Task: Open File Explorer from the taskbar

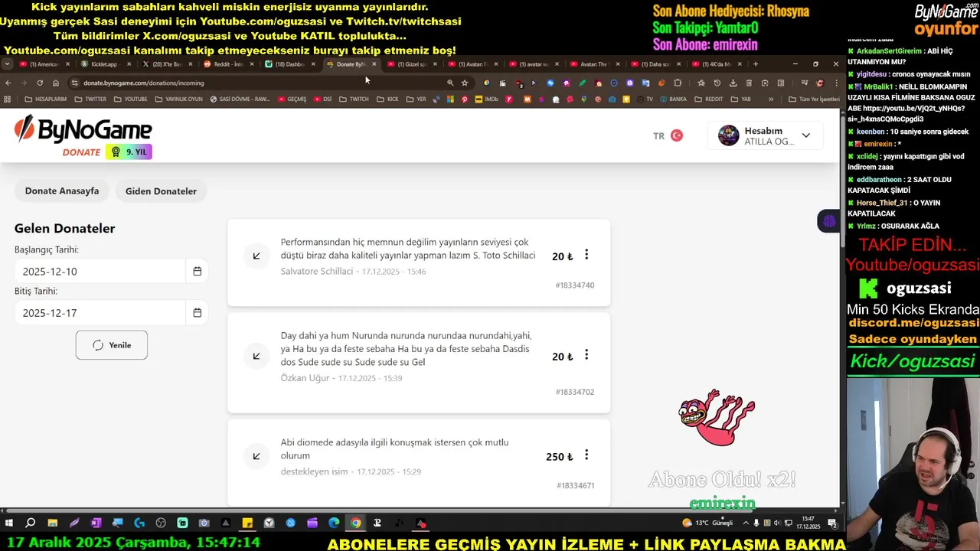Action: coord(52,523)
